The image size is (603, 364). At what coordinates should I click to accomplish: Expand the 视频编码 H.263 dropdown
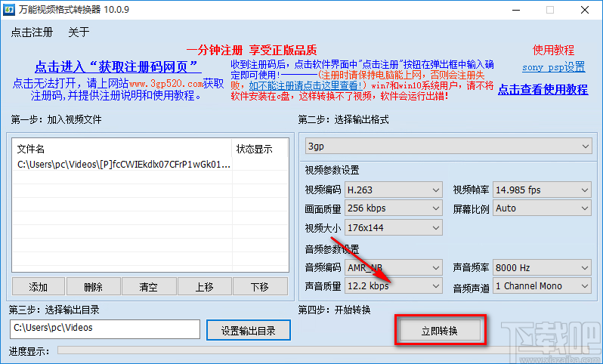click(394, 190)
